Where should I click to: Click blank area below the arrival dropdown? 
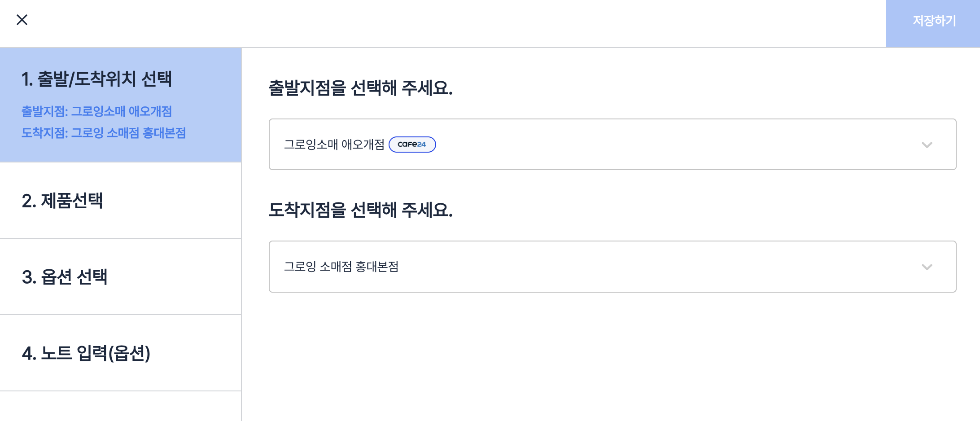click(610, 359)
